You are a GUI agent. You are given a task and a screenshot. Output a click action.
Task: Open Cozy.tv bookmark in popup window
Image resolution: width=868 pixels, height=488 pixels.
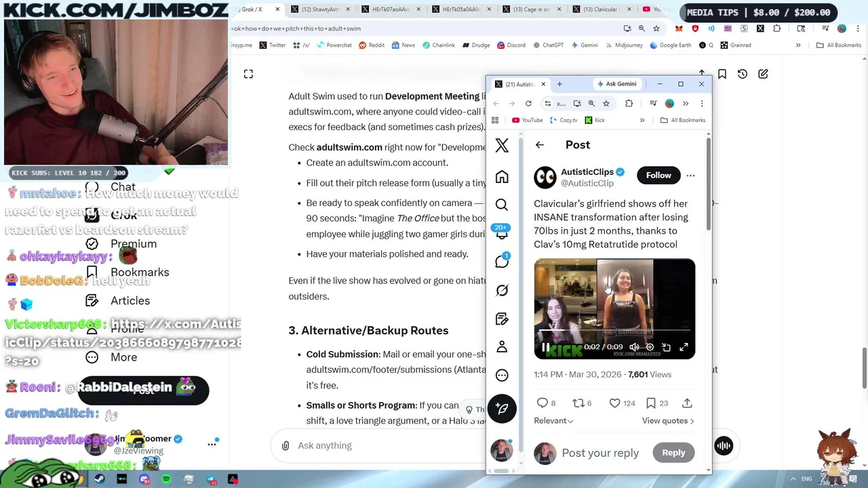coord(564,120)
